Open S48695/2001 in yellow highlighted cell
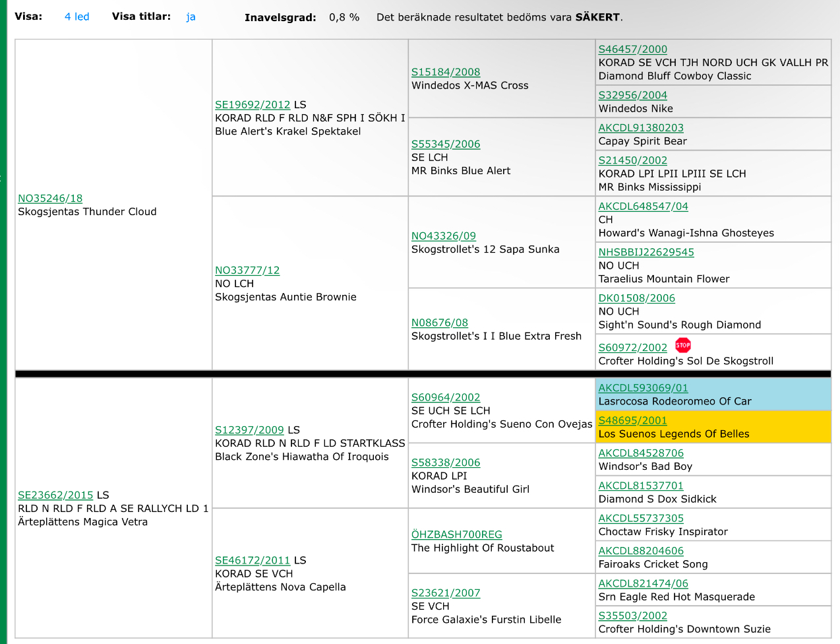Viewport: 840px width, 644px height. (x=632, y=421)
